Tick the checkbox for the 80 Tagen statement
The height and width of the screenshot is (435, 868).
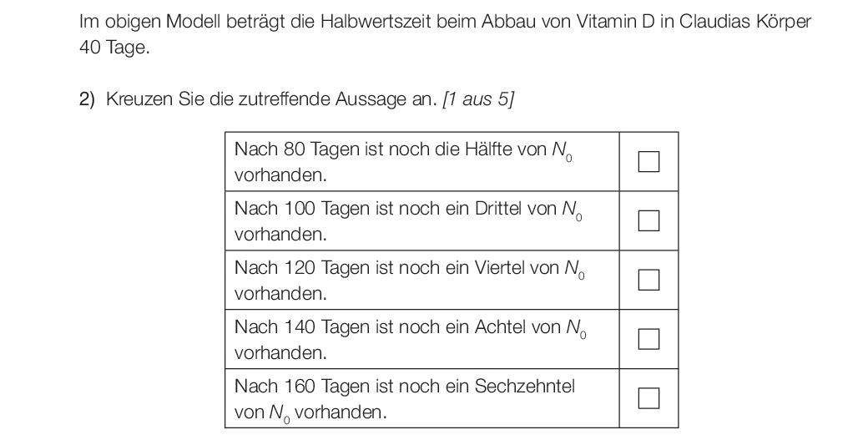(648, 162)
